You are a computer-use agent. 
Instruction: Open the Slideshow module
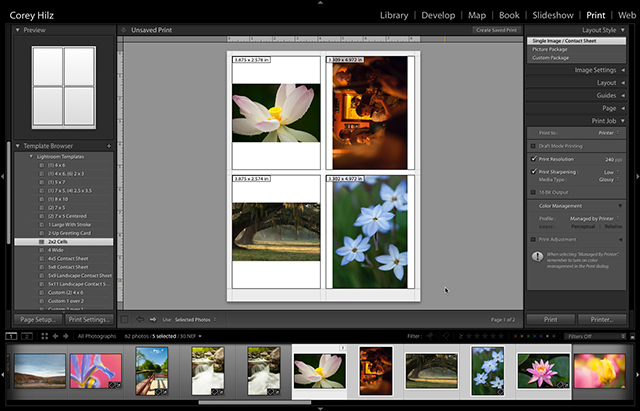pyautogui.click(x=553, y=16)
